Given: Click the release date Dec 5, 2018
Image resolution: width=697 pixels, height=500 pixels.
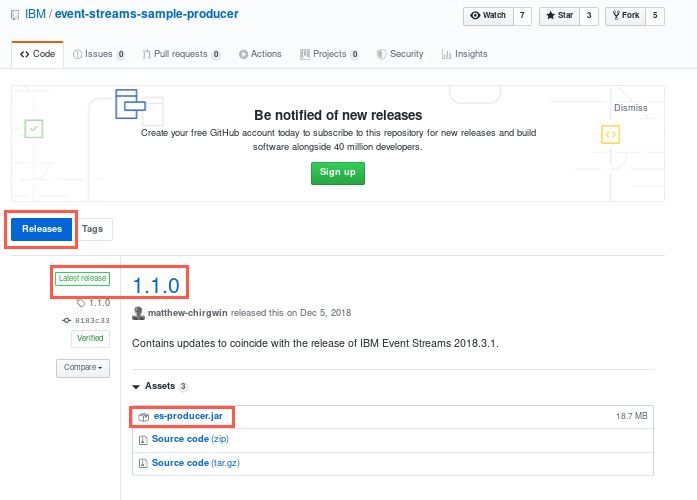Looking at the screenshot, I should point(325,313).
